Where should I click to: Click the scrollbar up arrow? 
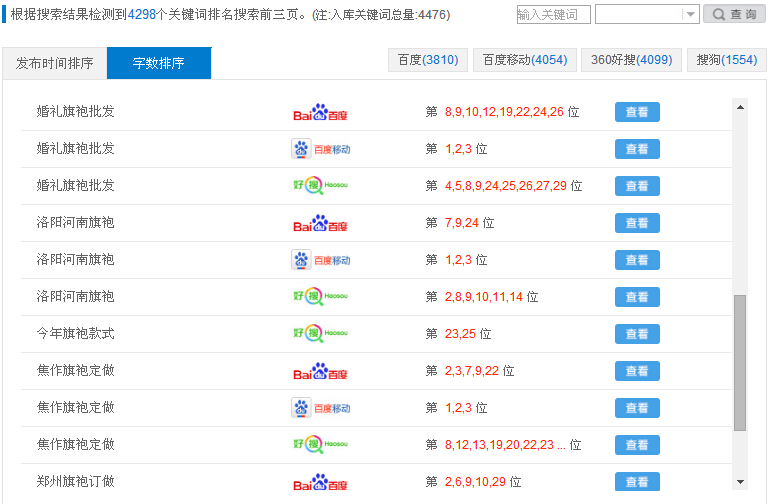740,107
